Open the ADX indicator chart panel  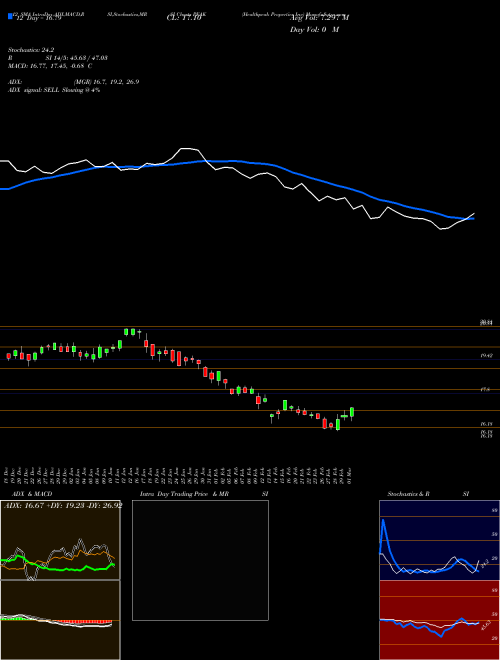tap(60, 540)
